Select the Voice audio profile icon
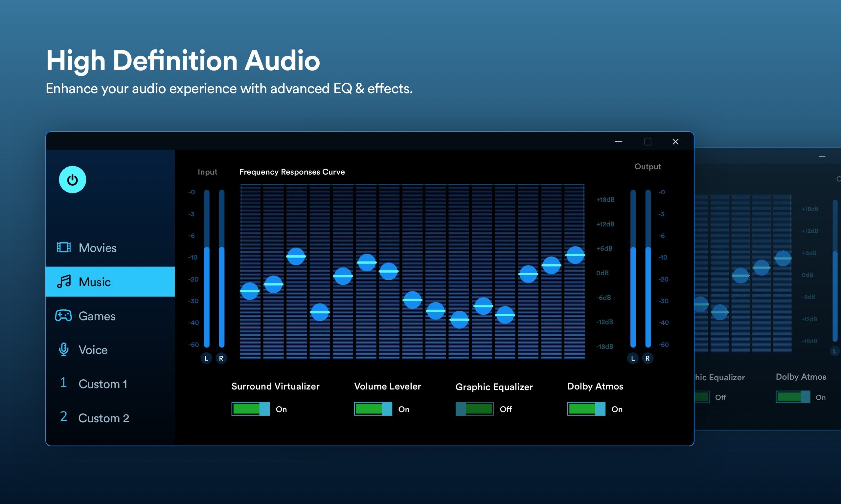The height and width of the screenshot is (504, 841). click(64, 350)
